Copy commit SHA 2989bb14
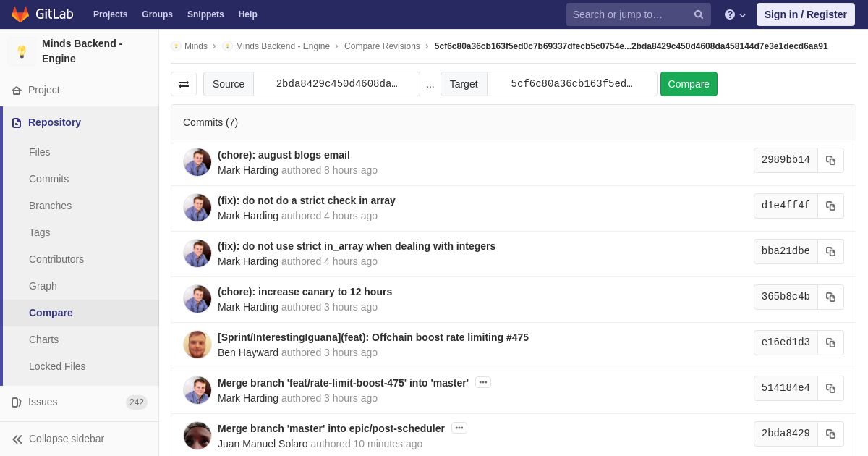 830,161
